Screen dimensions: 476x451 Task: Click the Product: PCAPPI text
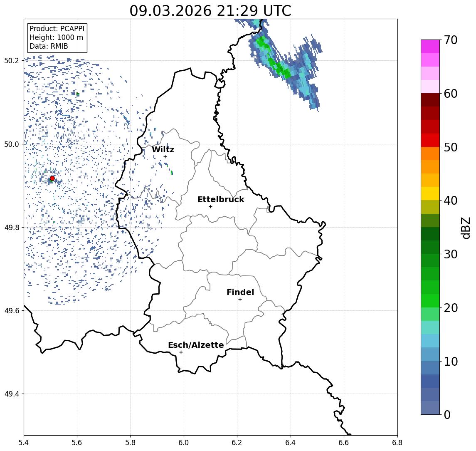click(x=57, y=29)
